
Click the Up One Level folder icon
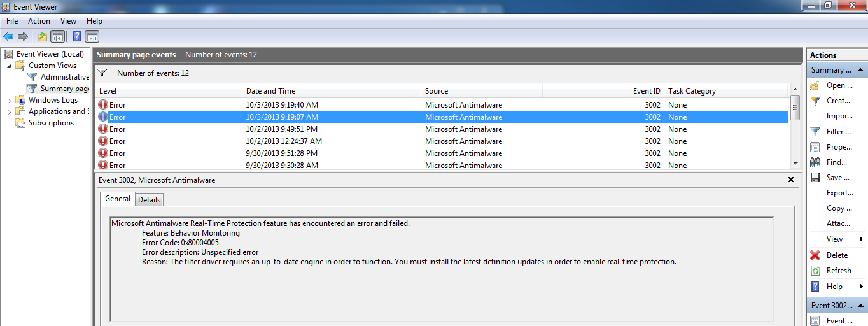tap(43, 36)
